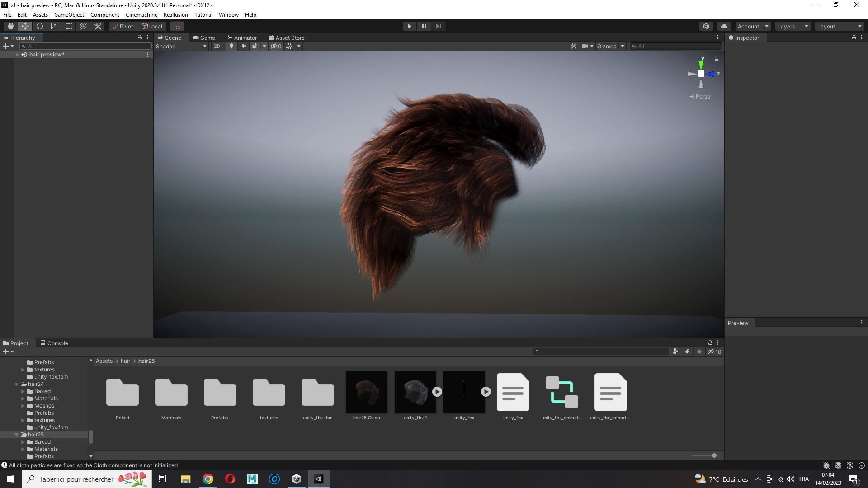Select the hair25 Clean thumbnail
Viewport: 868px width, 488px height.
click(x=366, y=392)
